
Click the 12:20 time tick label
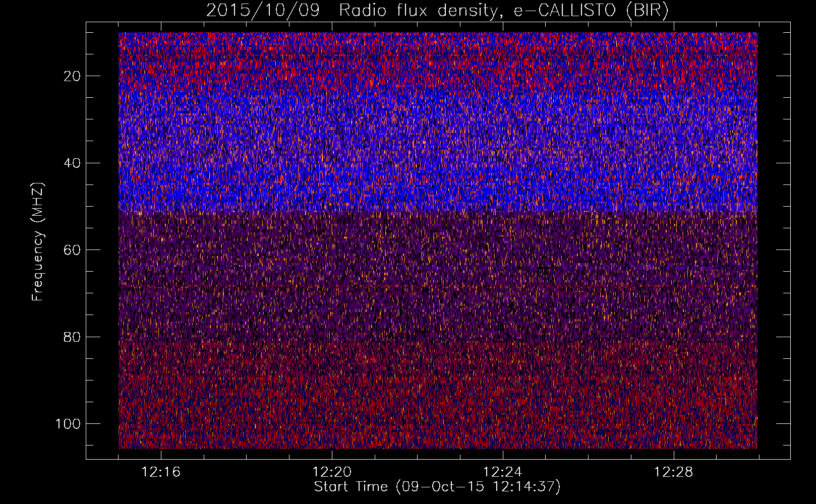coord(332,472)
